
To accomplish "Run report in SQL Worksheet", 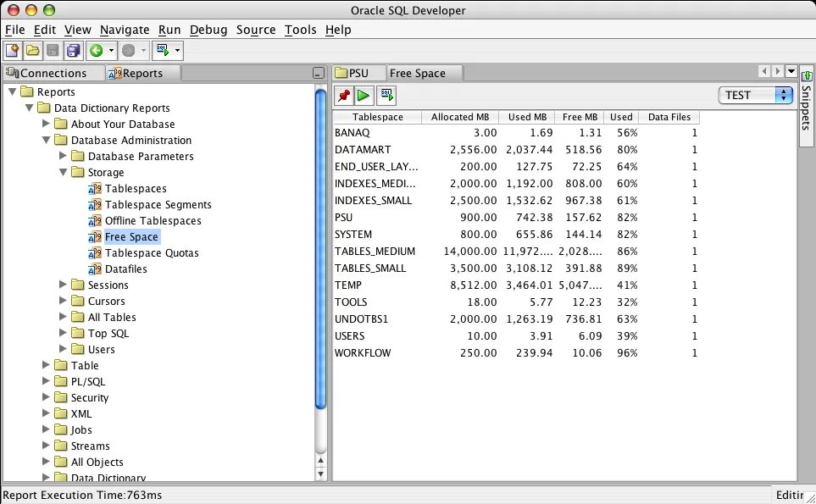I will tap(386, 96).
